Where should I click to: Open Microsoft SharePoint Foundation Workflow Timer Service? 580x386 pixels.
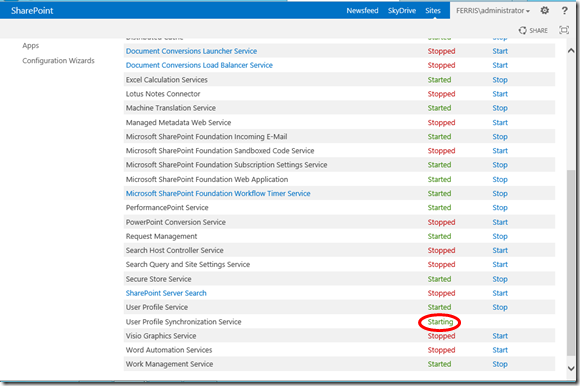pyautogui.click(x=218, y=193)
